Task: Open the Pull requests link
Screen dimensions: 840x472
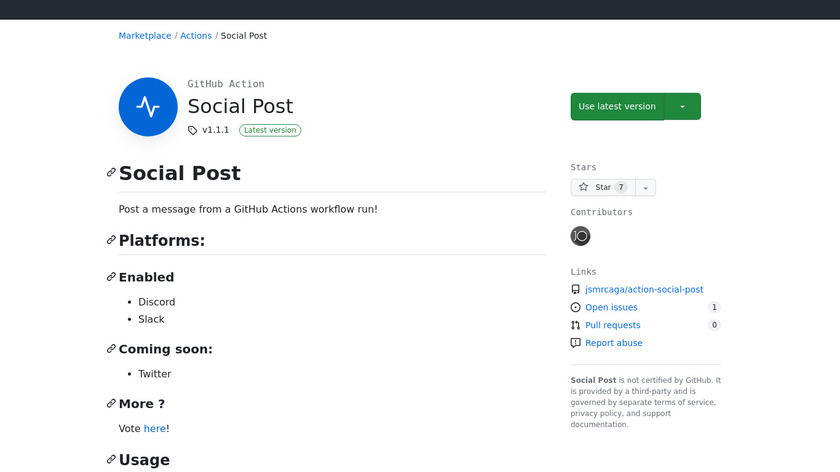Action: (612, 325)
